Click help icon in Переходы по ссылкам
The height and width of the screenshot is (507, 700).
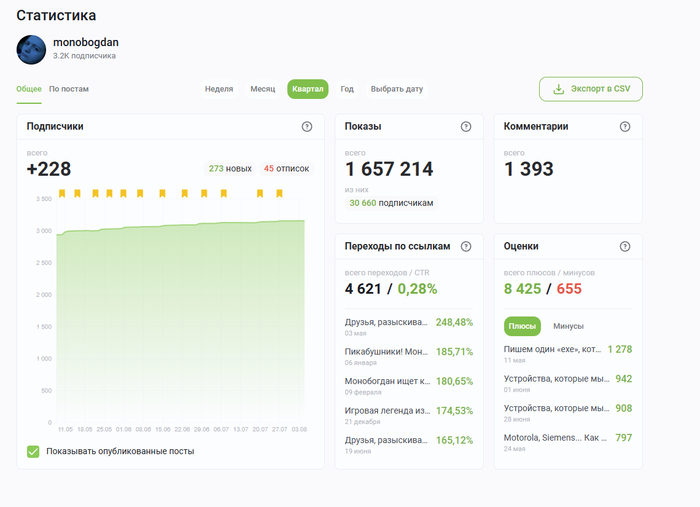point(466,246)
